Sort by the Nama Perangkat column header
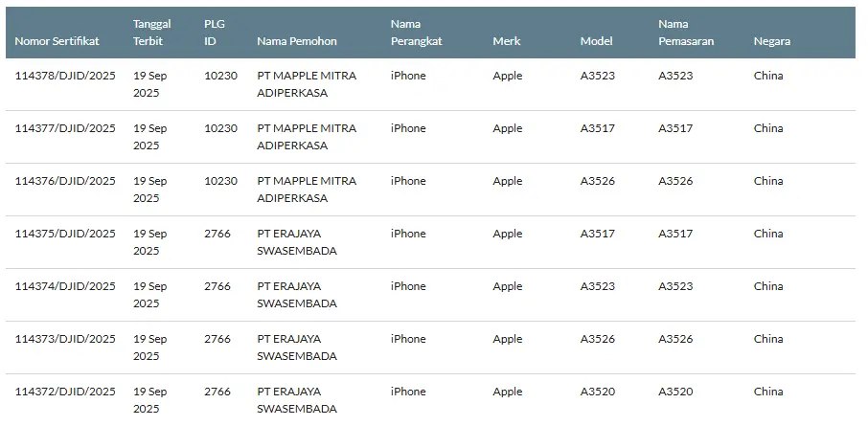868x426 pixels. point(417,33)
